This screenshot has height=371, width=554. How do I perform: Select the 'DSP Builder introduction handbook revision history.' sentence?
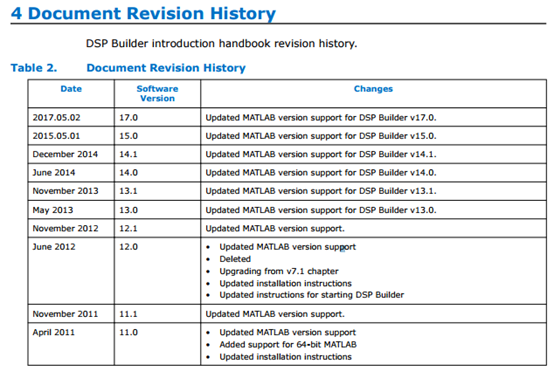click(x=222, y=43)
